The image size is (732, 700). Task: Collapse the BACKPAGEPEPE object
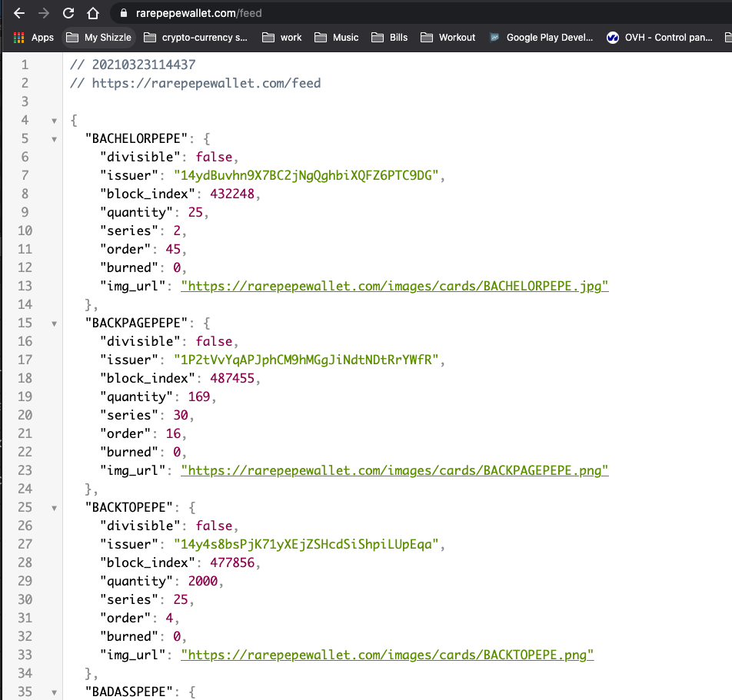(54, 323)
